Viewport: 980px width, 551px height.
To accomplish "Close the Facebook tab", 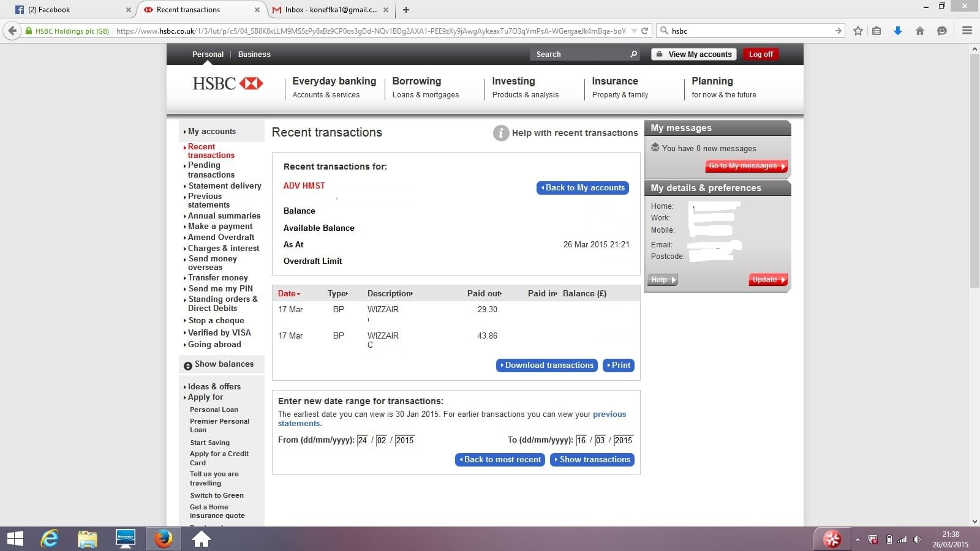I will [x=128, y=10].
